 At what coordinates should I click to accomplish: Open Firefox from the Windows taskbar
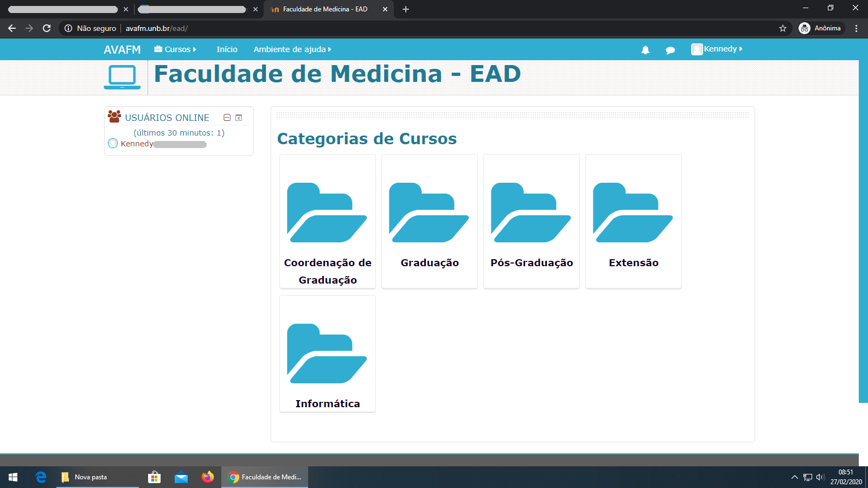click(208, 477)
